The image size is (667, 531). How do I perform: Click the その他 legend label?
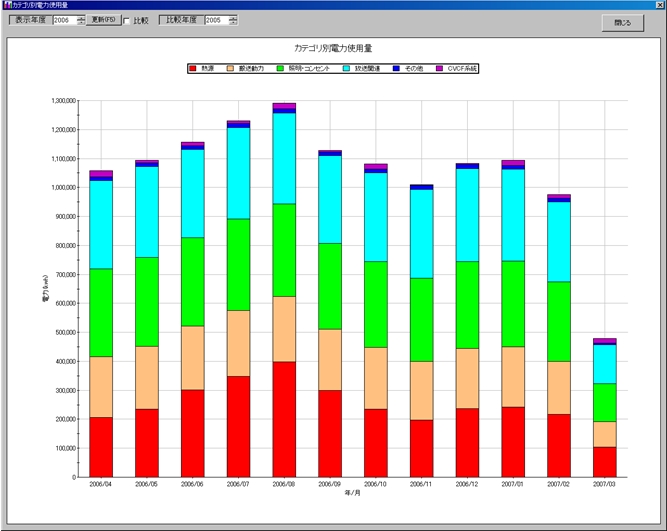click(413, 69)
